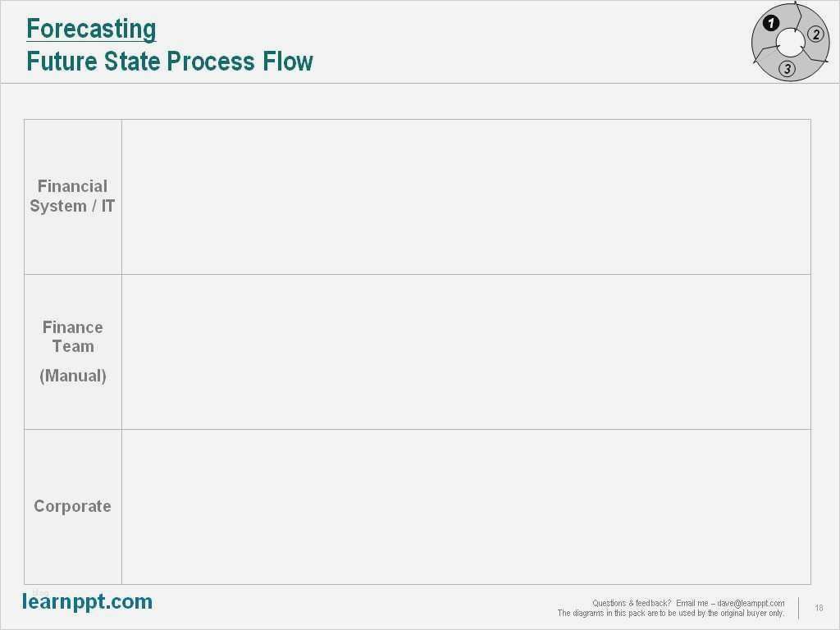Open the dave@learnppt.com email link

point(751,603)
